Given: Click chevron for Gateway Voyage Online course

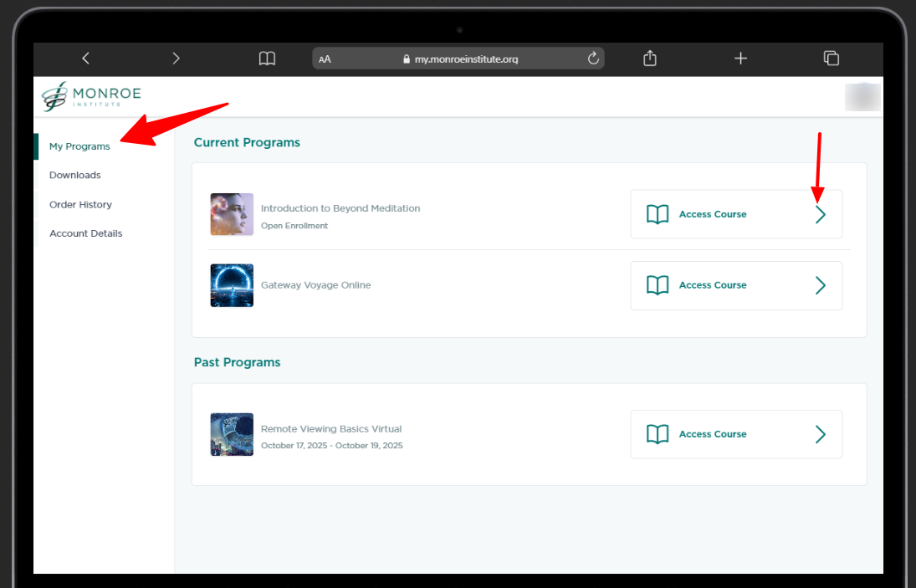Looking at the screenshot, I should [x=820, y=285].
